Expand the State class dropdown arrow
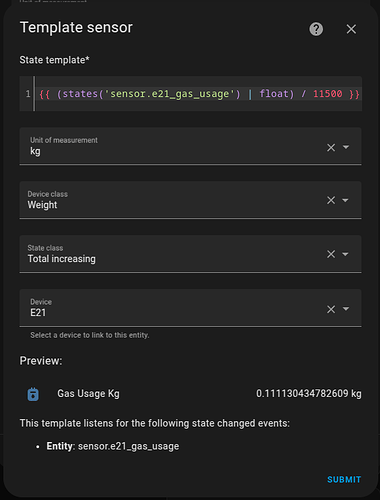Screen dimensions: 380x500 pos(346,254)
